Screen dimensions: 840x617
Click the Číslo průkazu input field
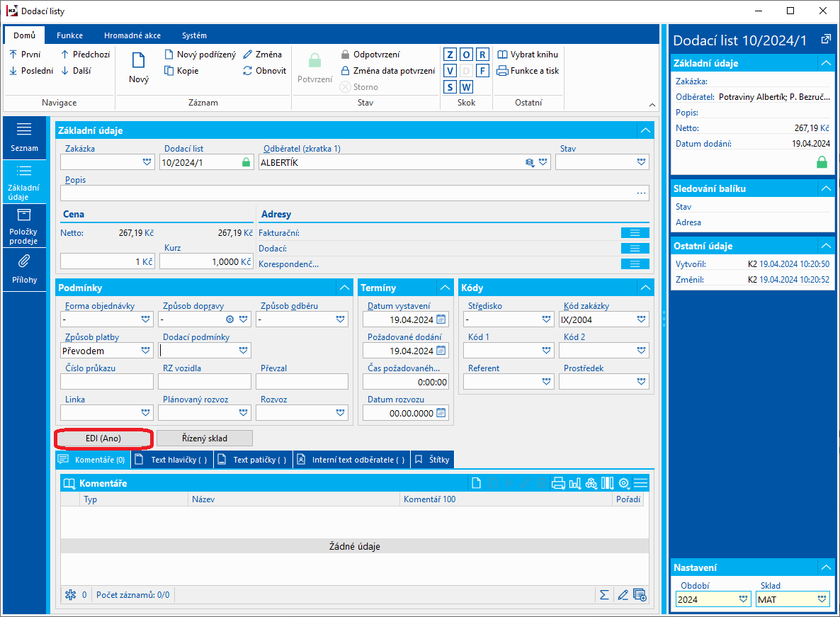[x=107, y=381]
